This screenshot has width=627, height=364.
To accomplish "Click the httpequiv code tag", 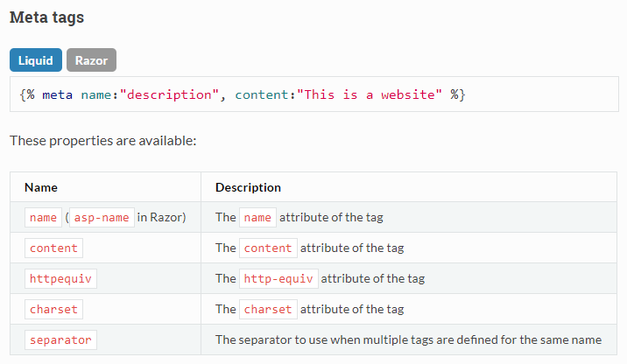I will click(x=60, y=278).
